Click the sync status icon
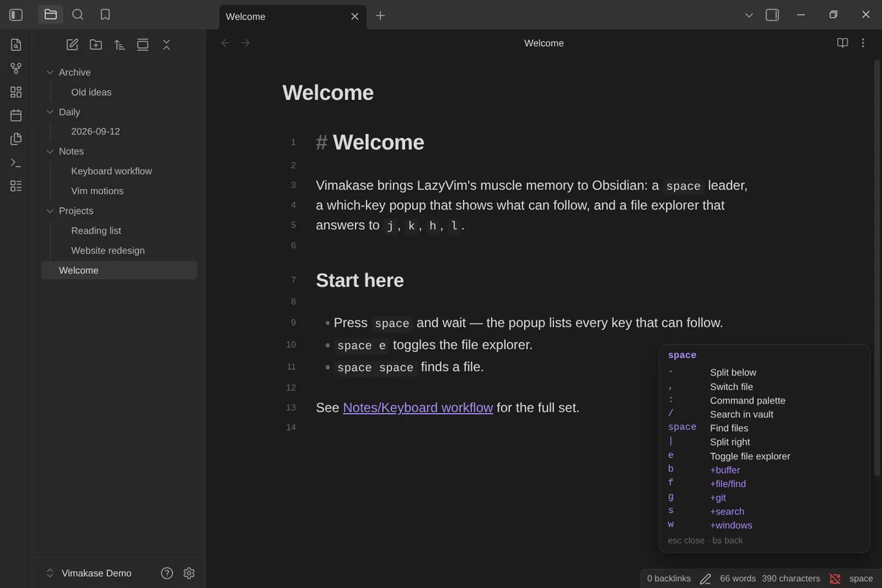This screenshot has height=588, width=882. 835,578
